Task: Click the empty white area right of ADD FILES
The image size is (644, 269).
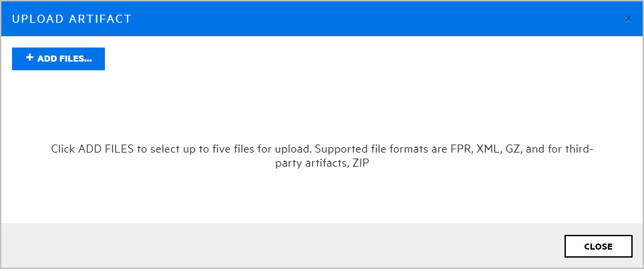Action: (x=367, y=59)
